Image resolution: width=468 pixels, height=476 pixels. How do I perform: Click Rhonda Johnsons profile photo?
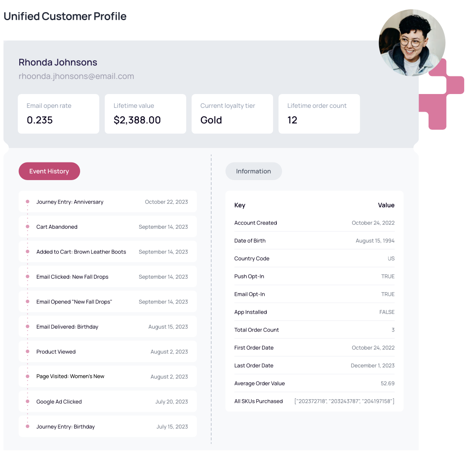(x=412, y=42)
